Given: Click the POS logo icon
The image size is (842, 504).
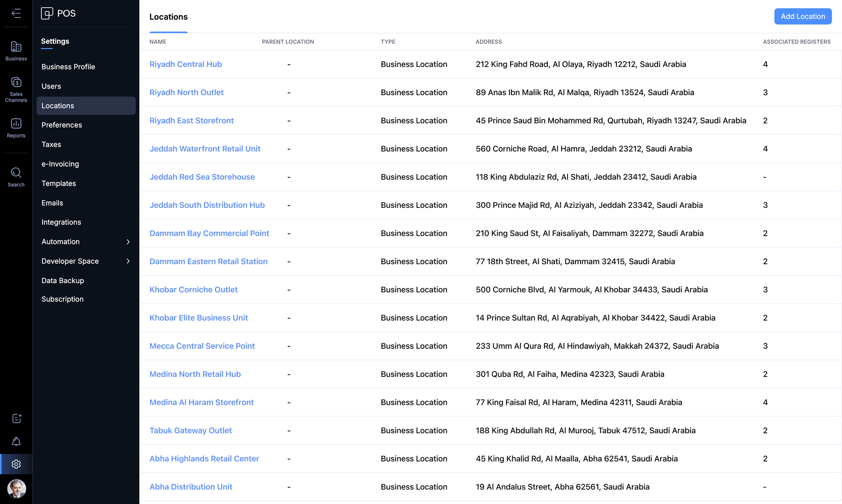Looking at the screenshot, I should [x=47, y=13].
